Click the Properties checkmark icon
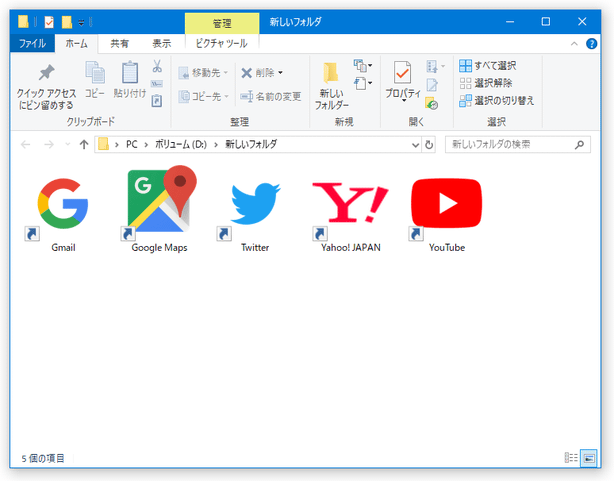The width and height of the screenshot is (614, 481). coord(403,73)
